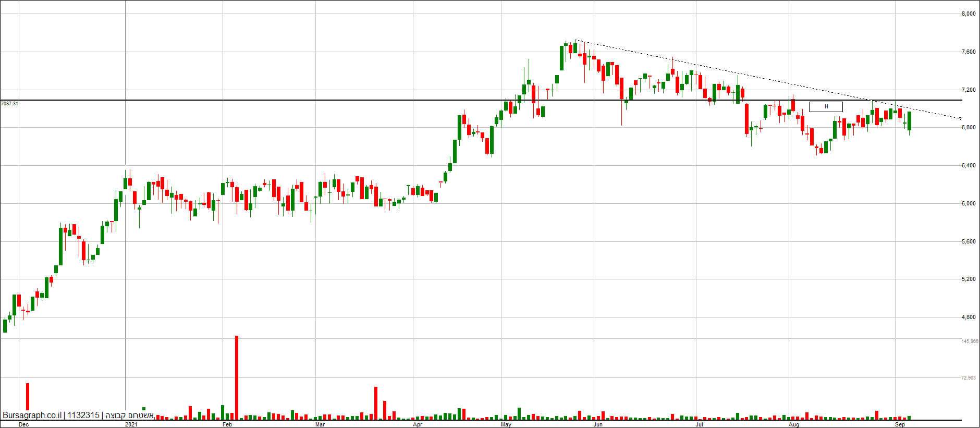980x428 pixels.
Task: Select the Sep label on the time axis
Action: [x=900, y=425]
